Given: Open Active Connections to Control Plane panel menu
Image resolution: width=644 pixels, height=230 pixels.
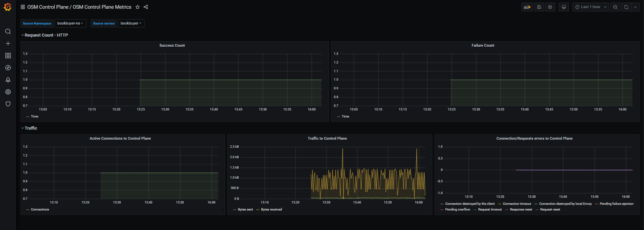Looking at the screenshot, I should click(x=120, y=138).
